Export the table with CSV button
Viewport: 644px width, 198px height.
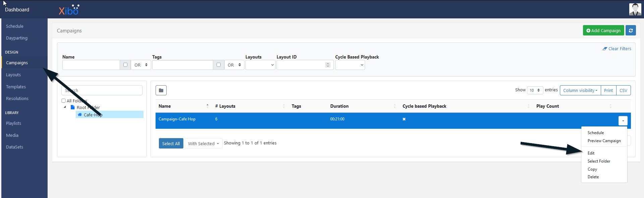[x=624, y=90]
